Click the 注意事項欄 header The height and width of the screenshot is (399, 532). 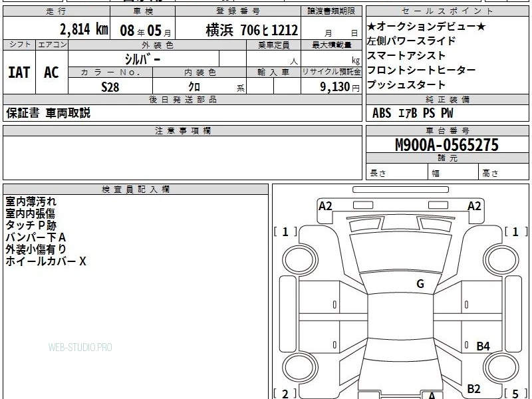point(182,131)
